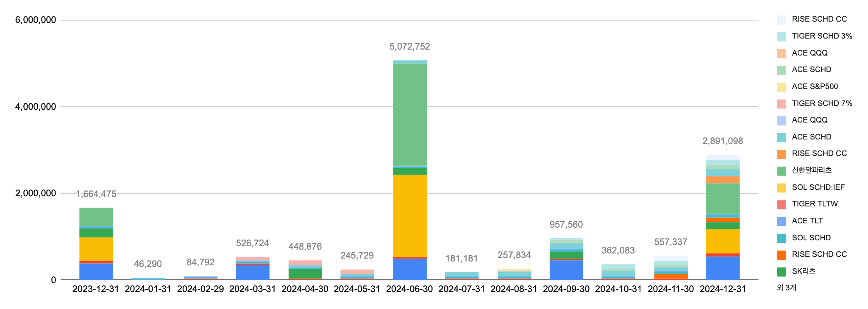Select the TIGER TLTW legend entry
The height and width of the screenshot is (309, 868).
point(815,204)
